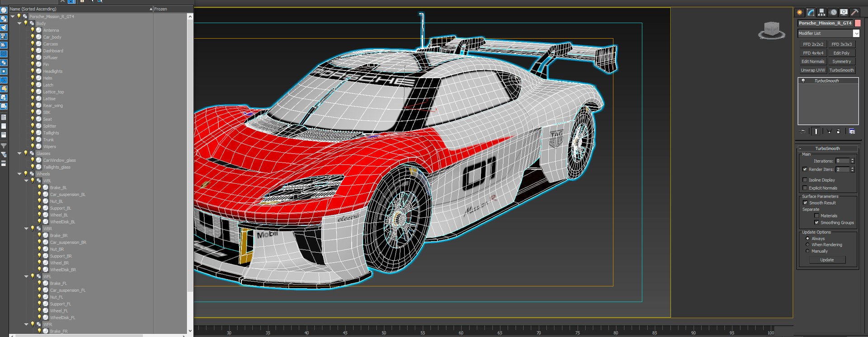Screen dimensions: 868x337
Task: Add the Unwrap UVW modifier
Action: coord(813,70)
